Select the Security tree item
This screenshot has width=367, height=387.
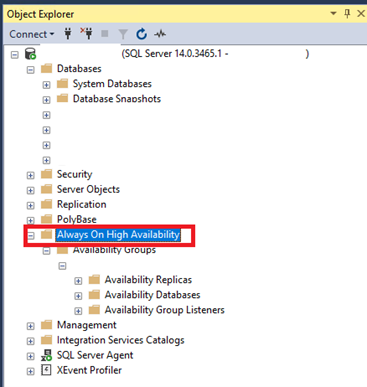point(74,174)
